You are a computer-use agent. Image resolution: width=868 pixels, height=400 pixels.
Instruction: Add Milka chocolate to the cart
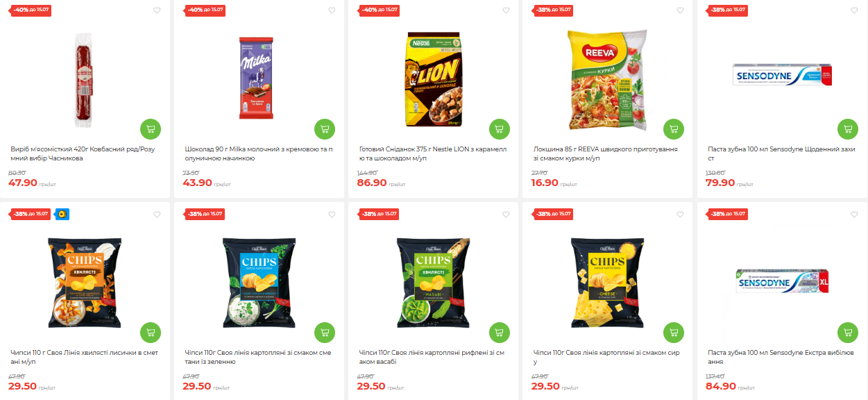325,128
